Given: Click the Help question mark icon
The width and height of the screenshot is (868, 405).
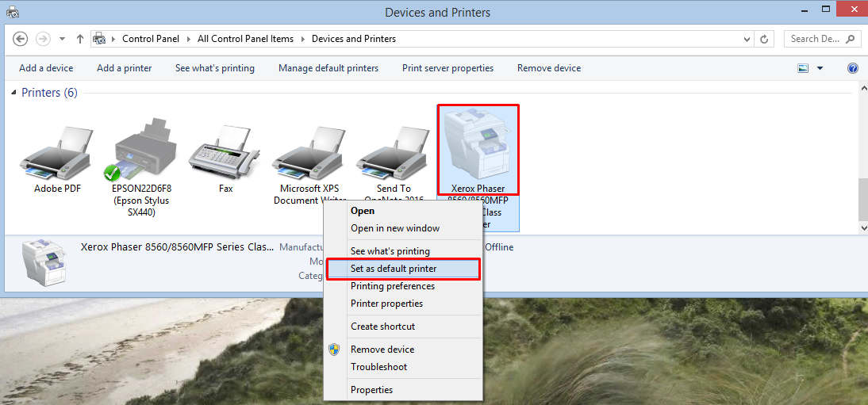Looking at the screenshot, I should (853, 68).
